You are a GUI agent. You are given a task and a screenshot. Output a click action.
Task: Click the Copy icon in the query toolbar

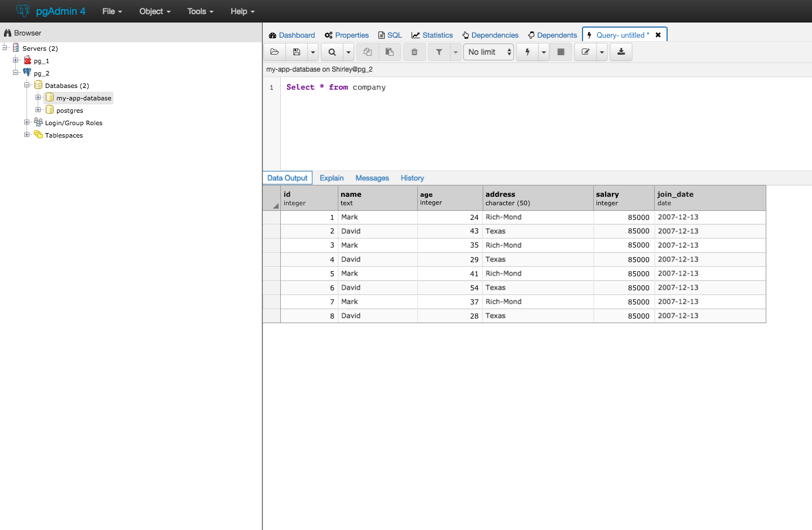click(368, 52)
